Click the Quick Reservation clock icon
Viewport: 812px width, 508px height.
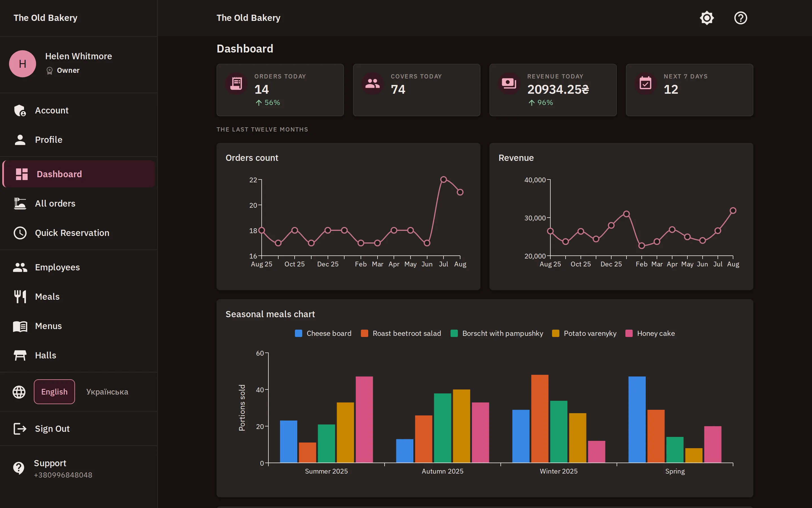[20, 233]
